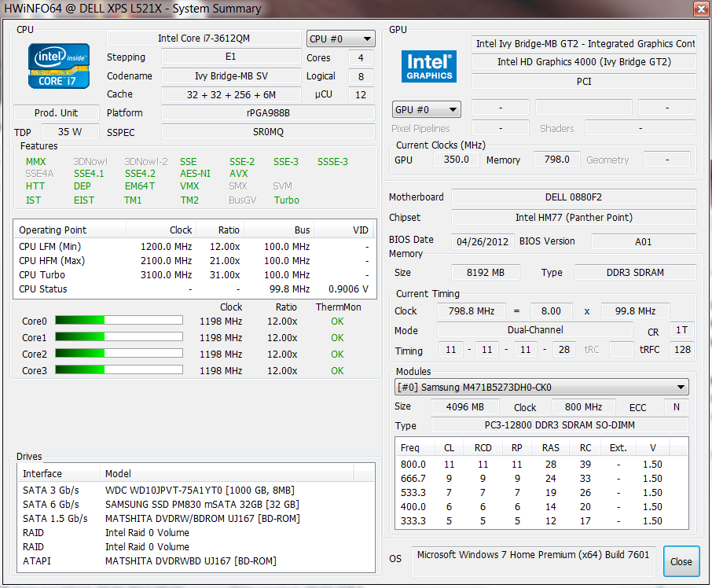The width and height of the screenshot is (712, 588).
Task: Click the Core0 usage bar
Action: pyautogui.click(x=119, y=320)
